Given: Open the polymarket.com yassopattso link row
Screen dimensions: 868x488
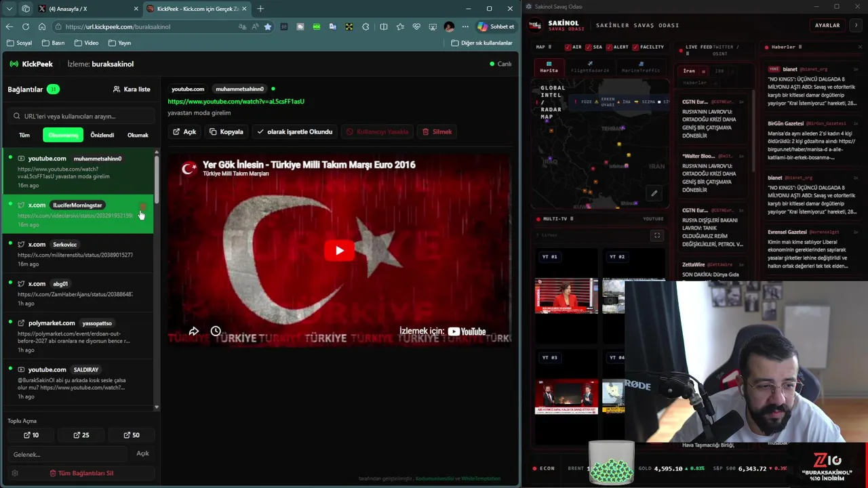Looking at the screenshot, I should [77, 335].
